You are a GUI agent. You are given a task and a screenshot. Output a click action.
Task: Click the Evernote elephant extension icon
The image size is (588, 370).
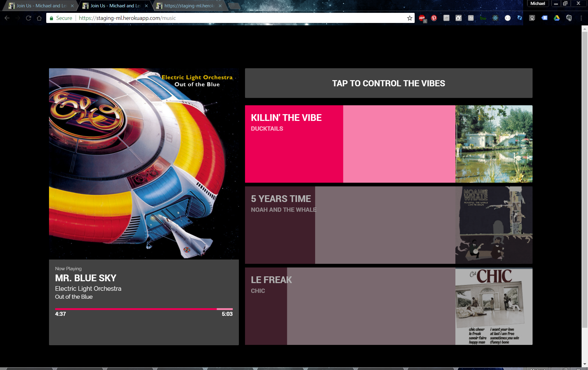[569, 18]
